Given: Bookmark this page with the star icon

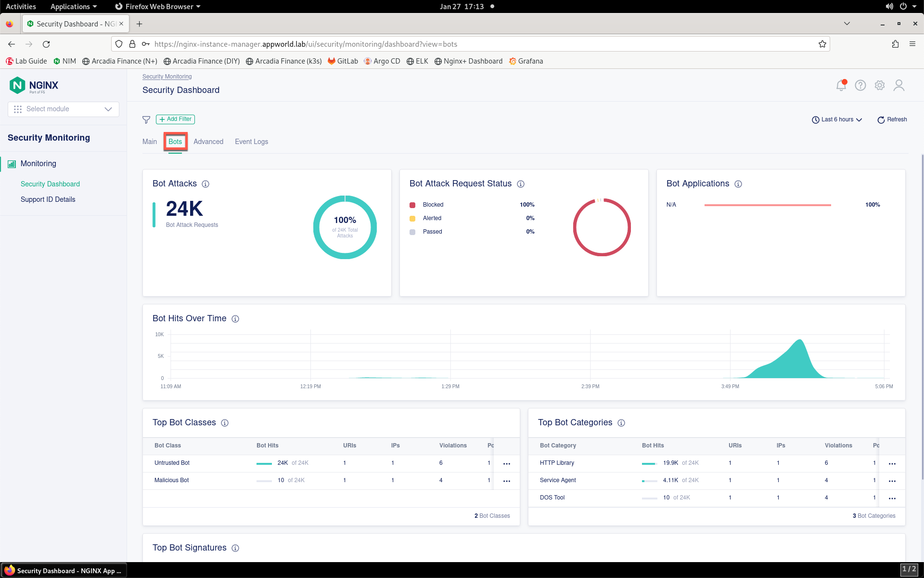Looking at the screenshot, I should tap(822, 44).
